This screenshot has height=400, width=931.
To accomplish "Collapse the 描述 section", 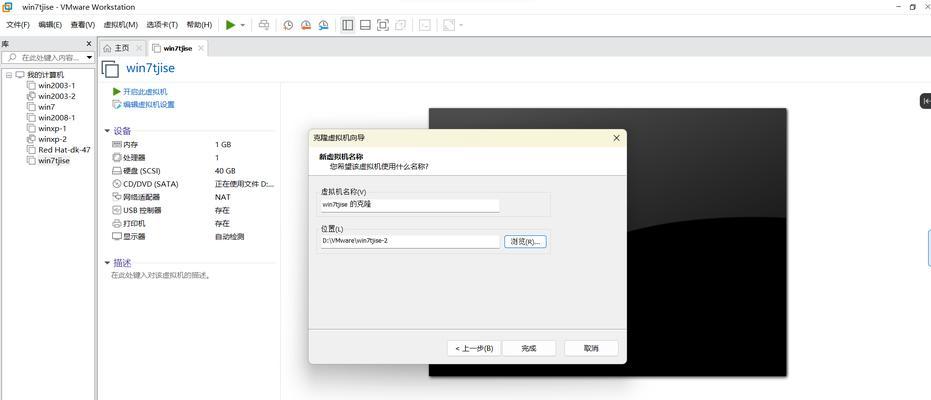I will (x=107, y=263).
